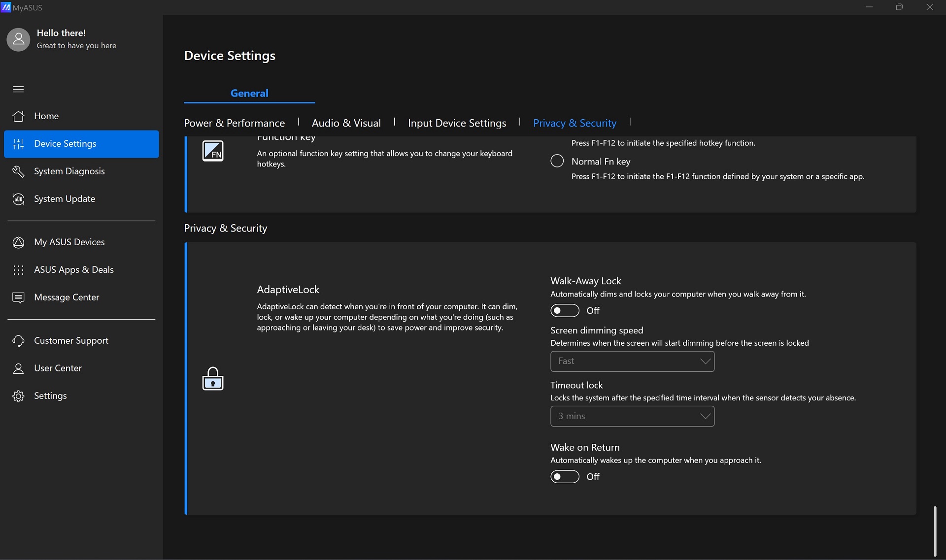Click the System Update icon

tap(18, 199)
